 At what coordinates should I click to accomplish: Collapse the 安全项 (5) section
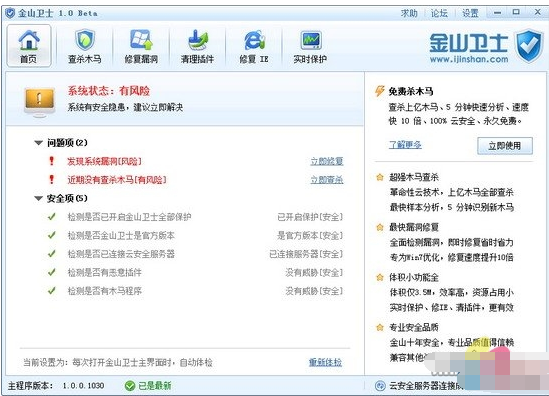[38, 198]
